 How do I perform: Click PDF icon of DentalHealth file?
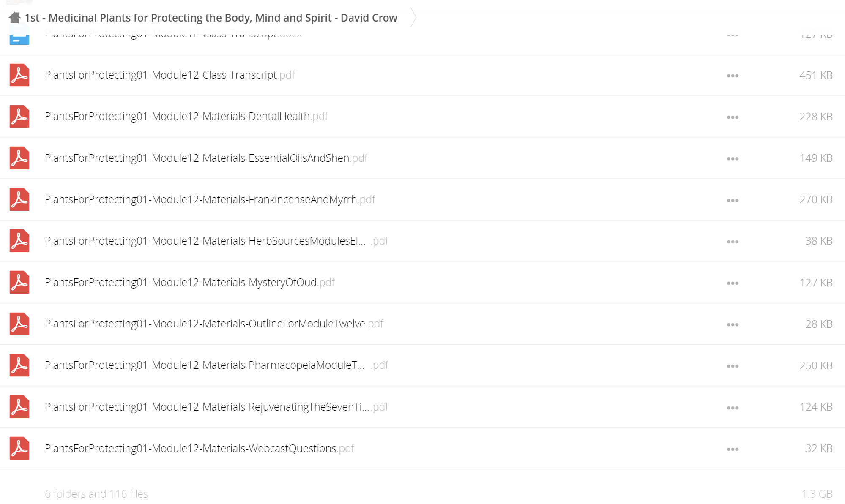pos(19,117)
